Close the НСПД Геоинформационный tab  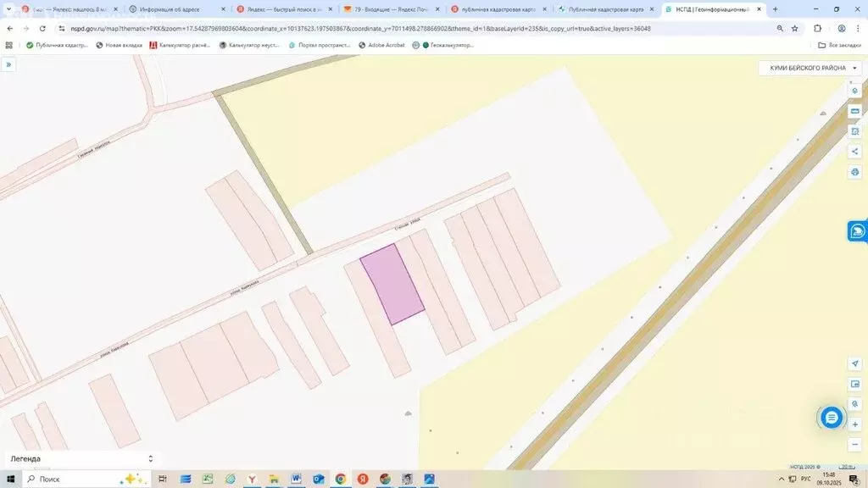coord(759,9)
